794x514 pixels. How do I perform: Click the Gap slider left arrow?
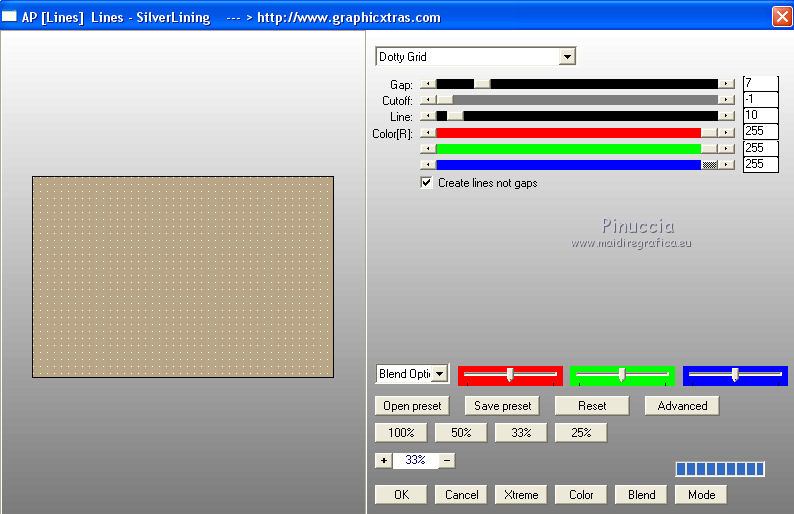pyautogui.click(x=428, y=84)
